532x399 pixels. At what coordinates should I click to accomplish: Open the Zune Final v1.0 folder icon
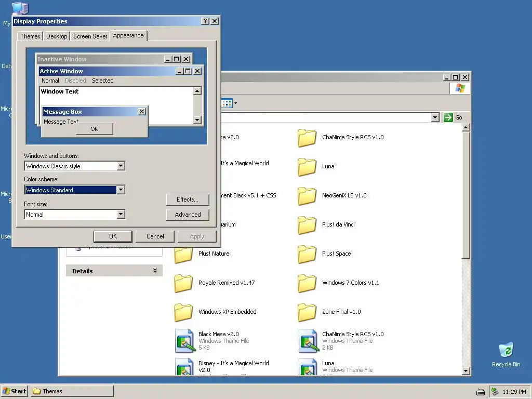pos(307,312)
